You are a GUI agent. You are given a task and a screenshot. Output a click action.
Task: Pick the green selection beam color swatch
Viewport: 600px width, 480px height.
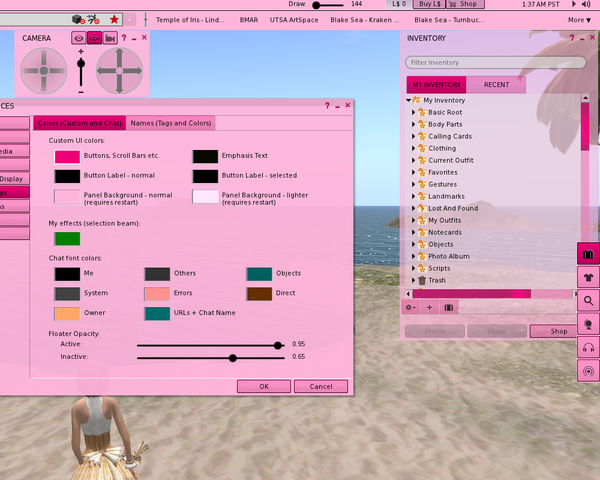point(67,239)
